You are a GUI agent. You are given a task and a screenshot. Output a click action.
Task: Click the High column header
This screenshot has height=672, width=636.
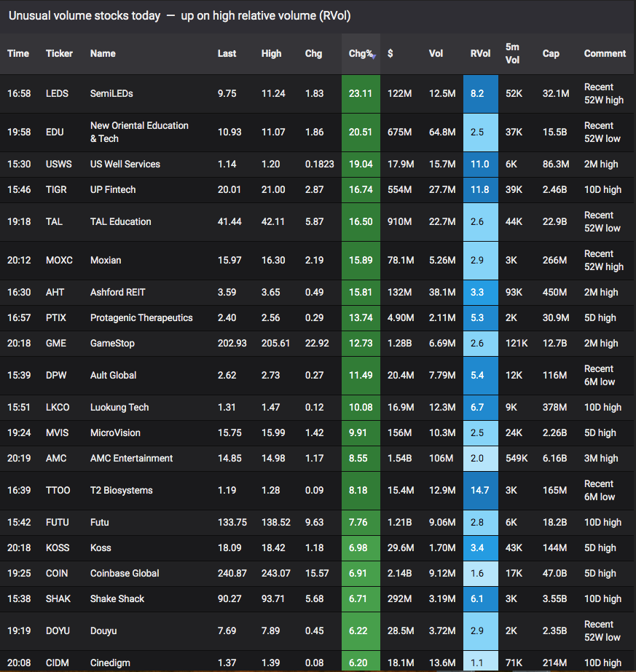pos(272,54)
